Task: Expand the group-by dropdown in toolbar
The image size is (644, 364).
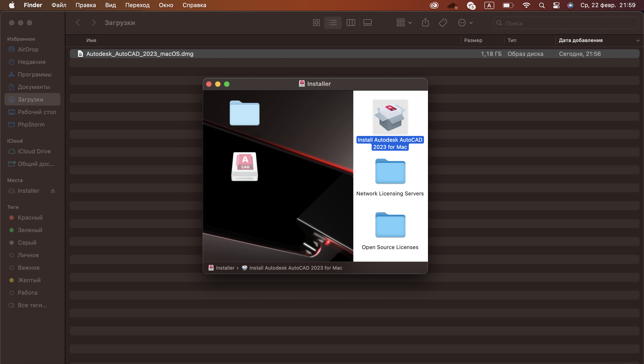Action: pyautogui.click(x=404, y=23)
